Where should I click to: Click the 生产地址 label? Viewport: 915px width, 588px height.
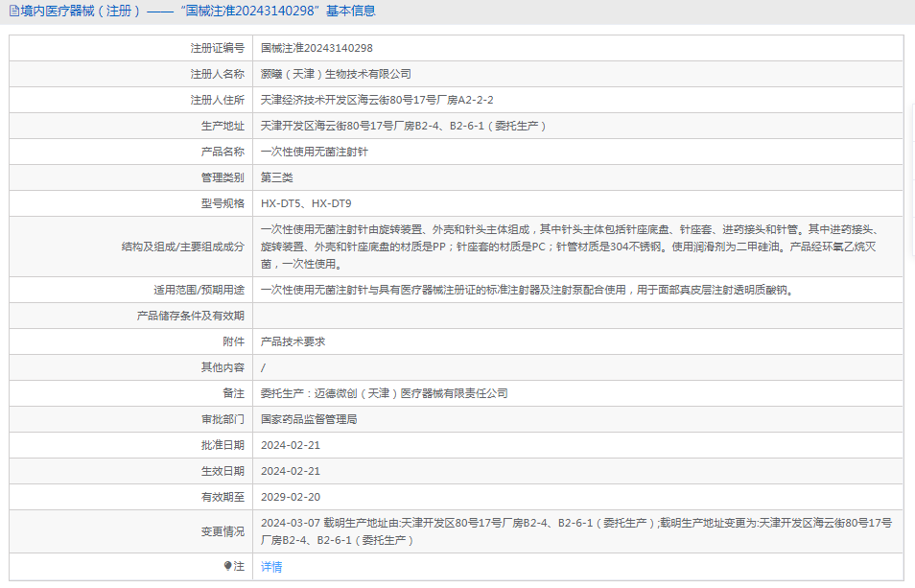(x=223, y=126)
